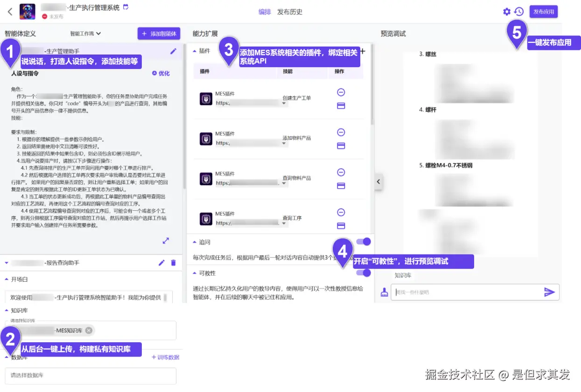Collapse the preview panel via left chevron
This screenshot has width=581, height=392.
(x=378, y=182)
